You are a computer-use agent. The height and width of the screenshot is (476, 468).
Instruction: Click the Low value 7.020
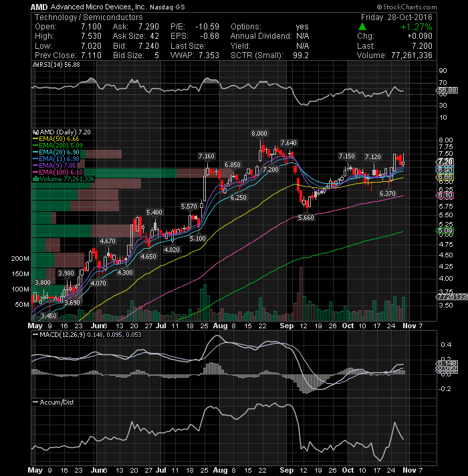click(91, 46)
